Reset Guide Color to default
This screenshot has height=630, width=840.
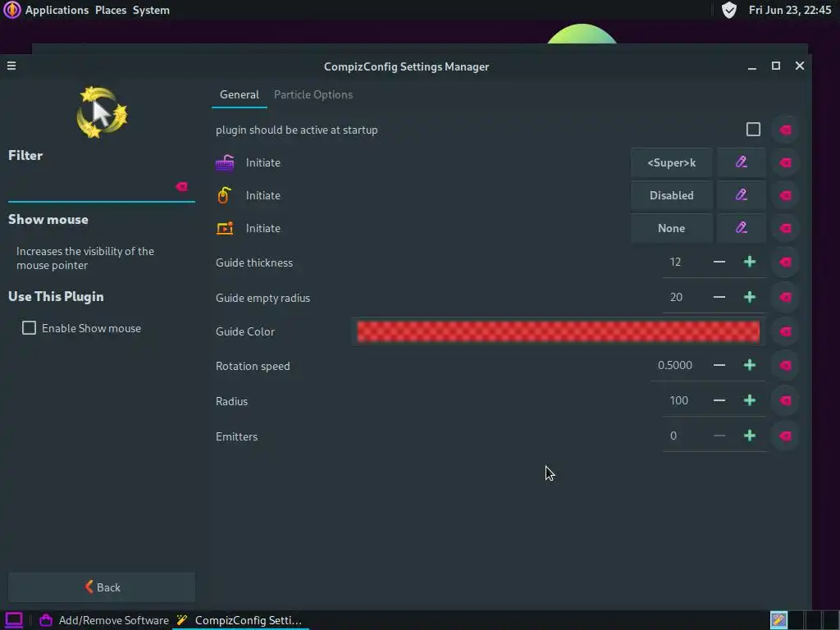[785, 331]
